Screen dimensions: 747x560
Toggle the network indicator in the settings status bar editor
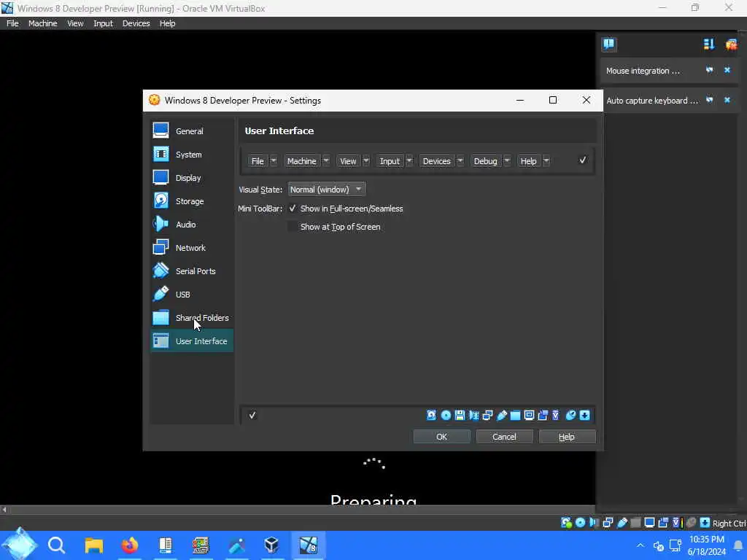pos(487,415)
